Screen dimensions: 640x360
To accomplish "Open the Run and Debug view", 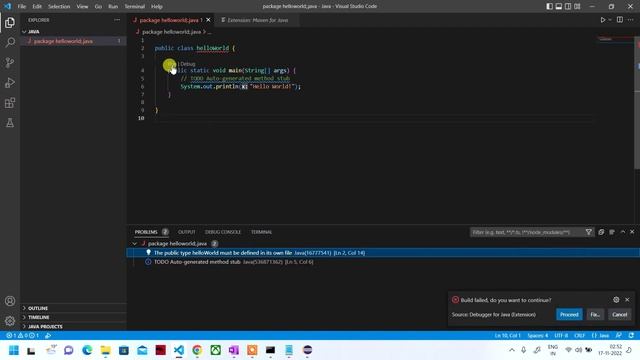I will click(x=10, y=82).
